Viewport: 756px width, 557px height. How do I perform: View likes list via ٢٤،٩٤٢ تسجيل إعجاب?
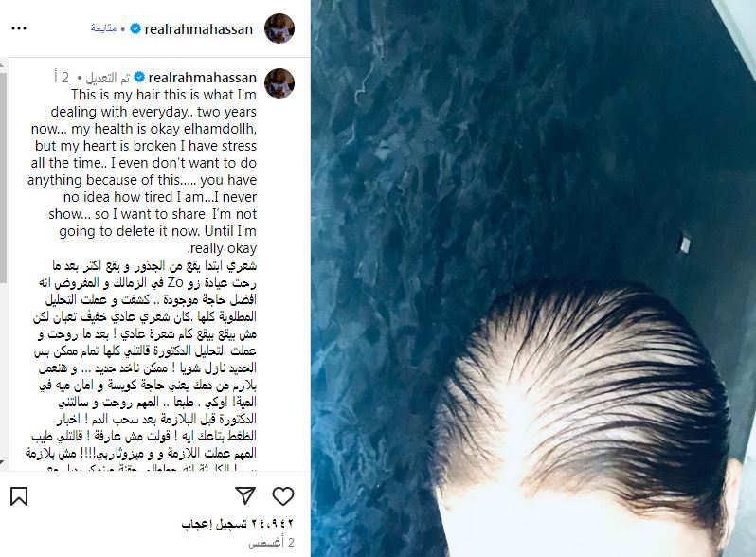[x=237, y=524]
